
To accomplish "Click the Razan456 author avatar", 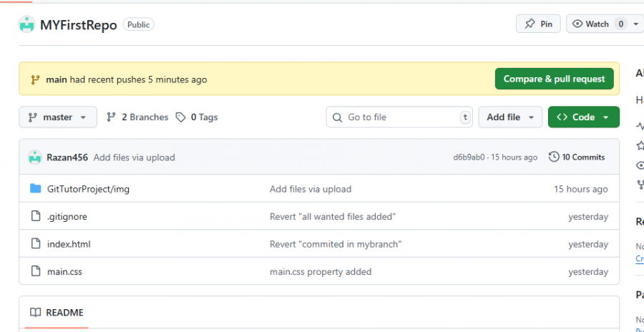I will click(x=34, y=157).
